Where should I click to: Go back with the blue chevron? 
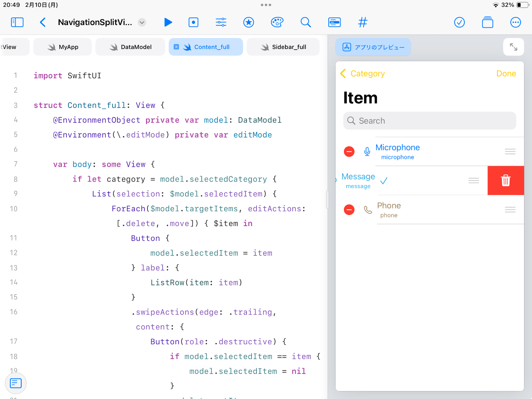(43, 22)
